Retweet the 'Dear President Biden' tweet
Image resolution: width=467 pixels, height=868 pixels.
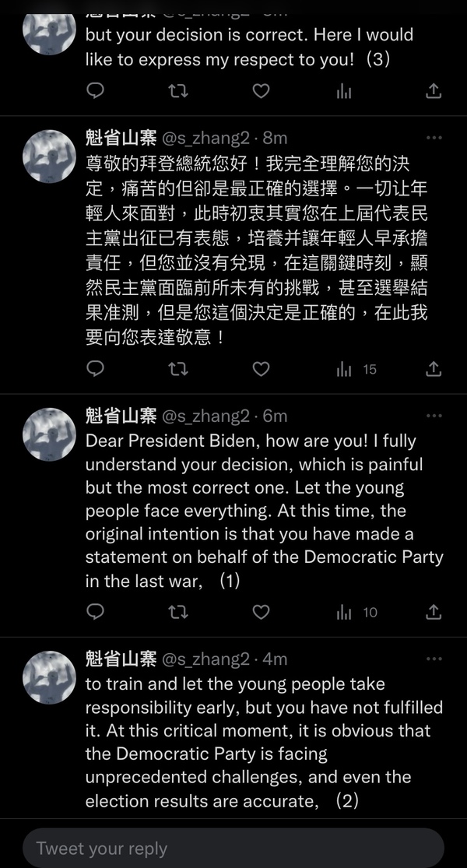(x=178, y=612)
